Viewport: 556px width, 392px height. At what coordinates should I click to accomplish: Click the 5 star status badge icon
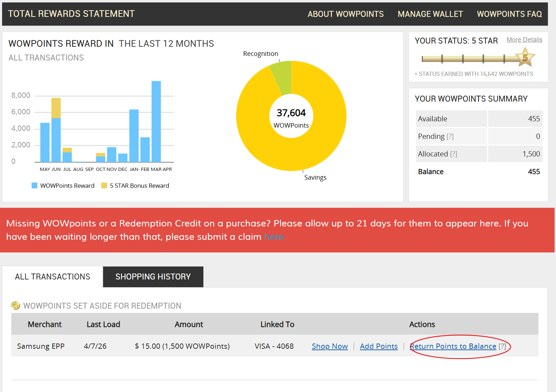525,57
